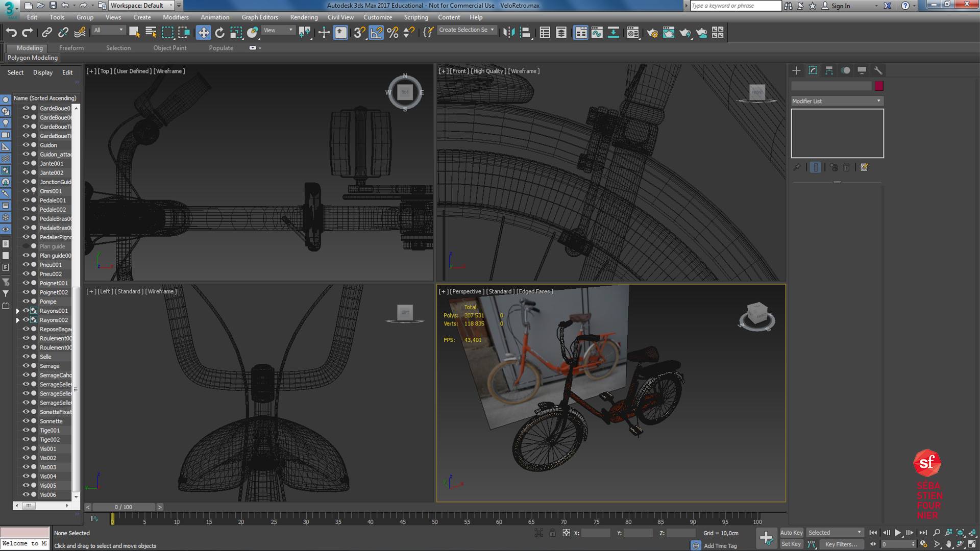This screenshot has width=980, height=551.
Task: Click the Set Key button
Action: click(x=791, y=544)
